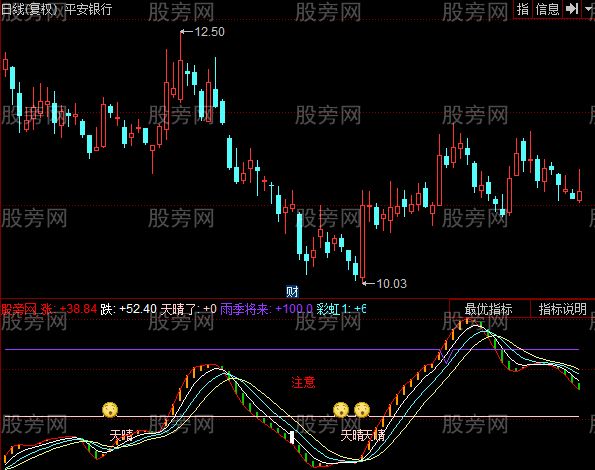Click the first emoji of the adjacent emoji pair
The image size is (595, 470).
(341, 410)
